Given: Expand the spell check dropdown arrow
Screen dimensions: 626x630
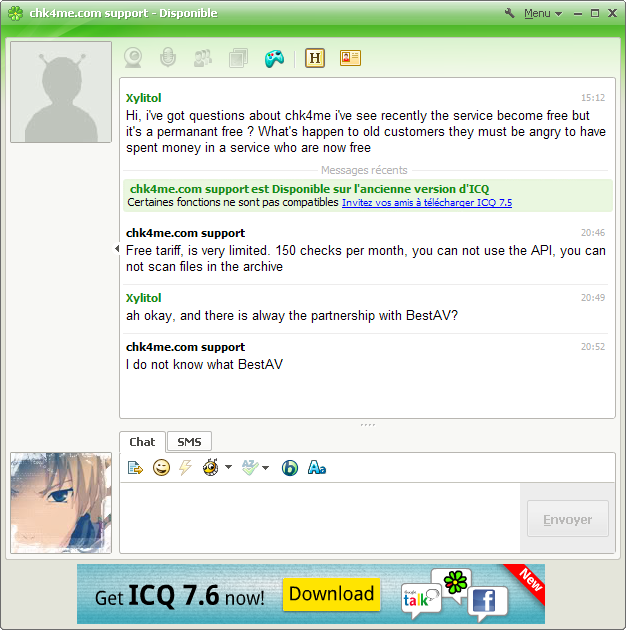Looking at the screenshot, I should click(266, 468).
